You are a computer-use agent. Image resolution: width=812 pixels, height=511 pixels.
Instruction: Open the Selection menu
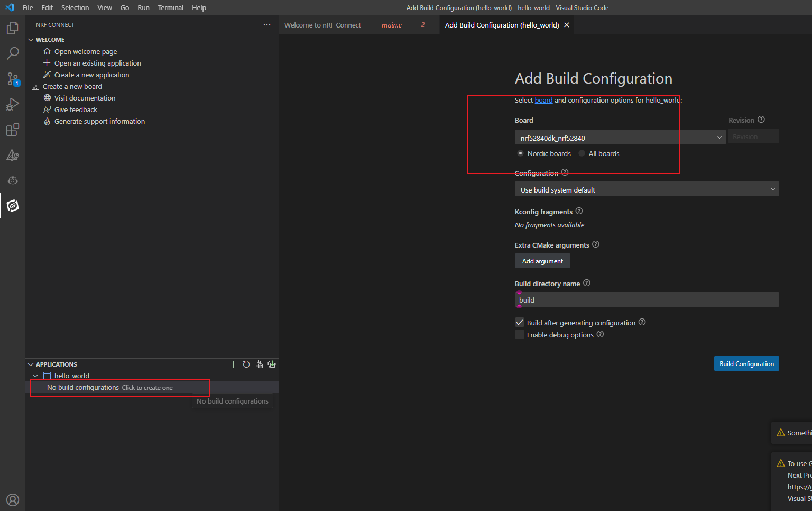(x=75, y=7)
